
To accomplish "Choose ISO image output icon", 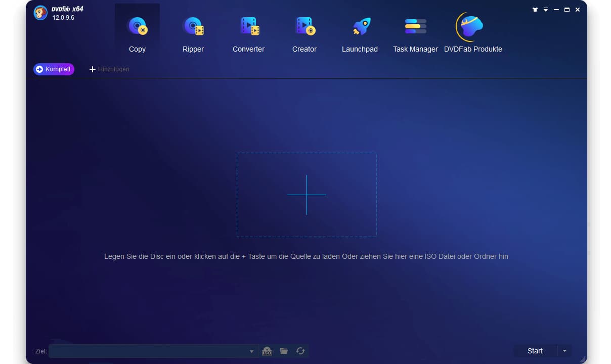I will 267,351.
